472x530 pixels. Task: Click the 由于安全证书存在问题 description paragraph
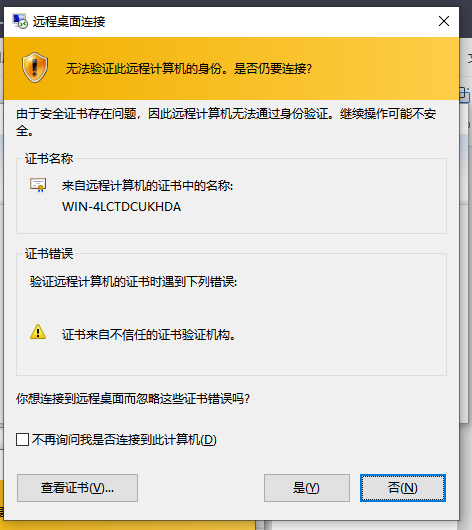pos(226,122)
